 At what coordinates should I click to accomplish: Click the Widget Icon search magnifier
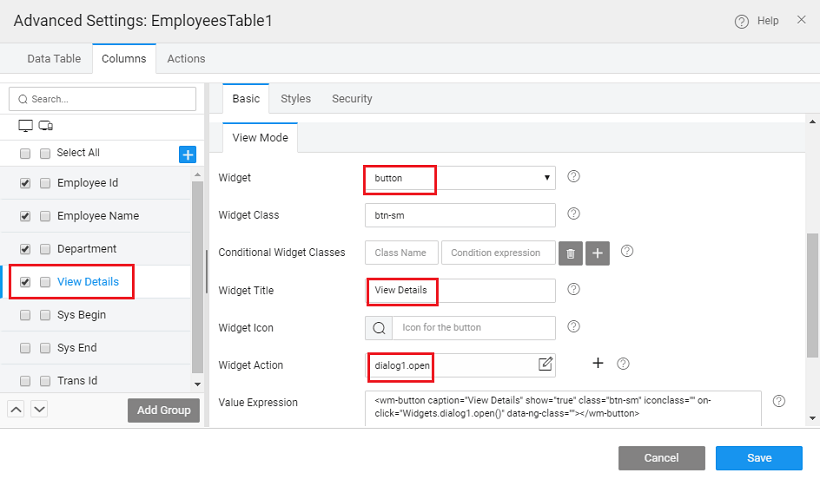tap(378, 328)
